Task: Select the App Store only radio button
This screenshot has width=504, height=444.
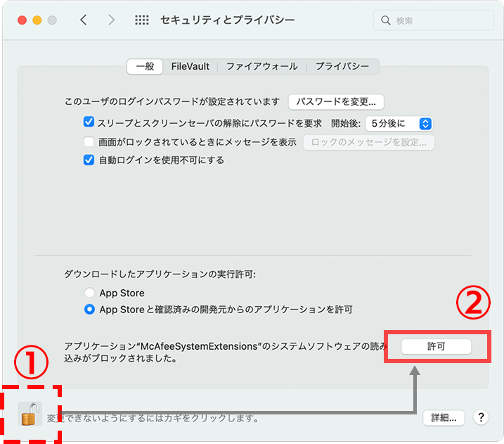Action: point(89,293)
